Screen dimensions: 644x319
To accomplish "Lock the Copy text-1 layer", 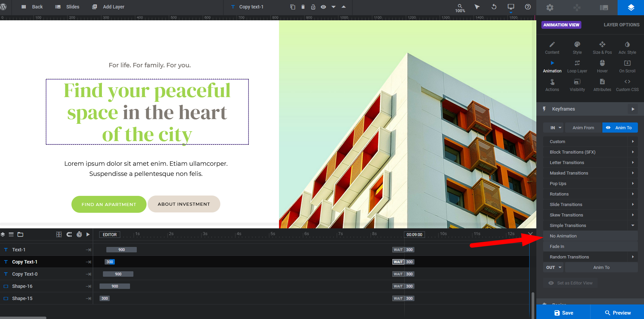I will pos(313,7).
